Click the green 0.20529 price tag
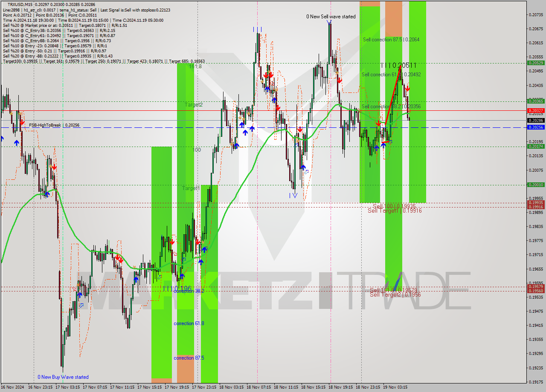 [536, 63]
